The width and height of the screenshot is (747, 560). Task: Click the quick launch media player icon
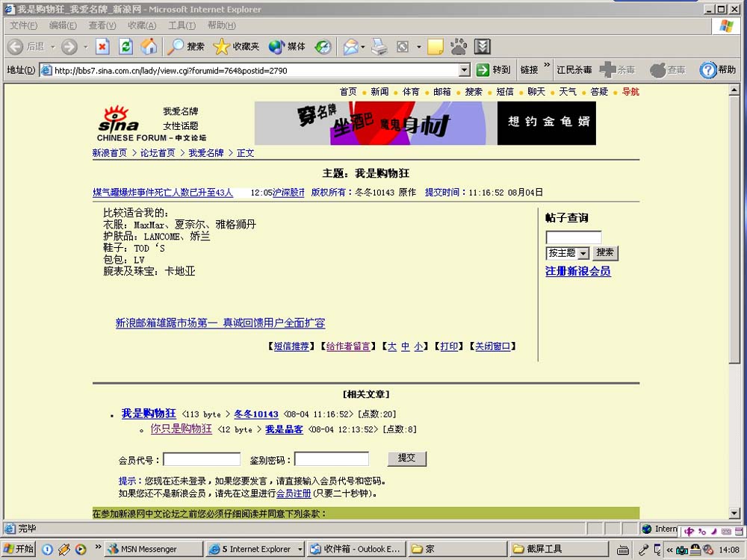pos(81,549)
